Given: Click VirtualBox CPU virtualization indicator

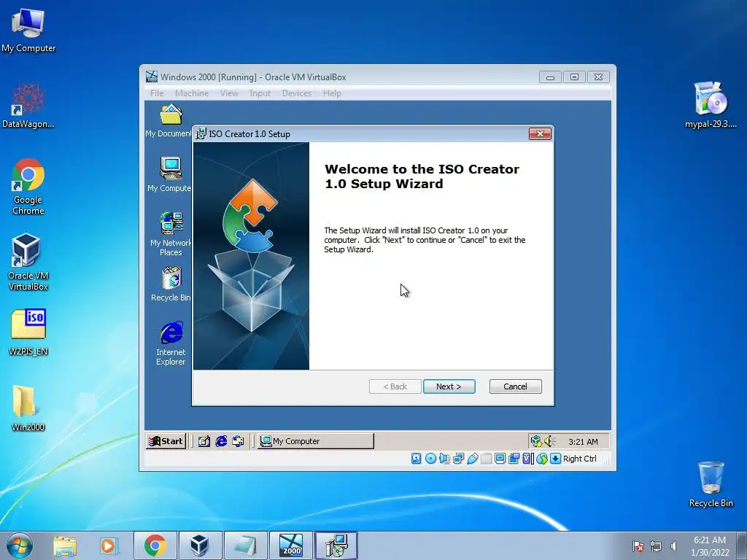Looking at the screenshot, I should point(527,459).
